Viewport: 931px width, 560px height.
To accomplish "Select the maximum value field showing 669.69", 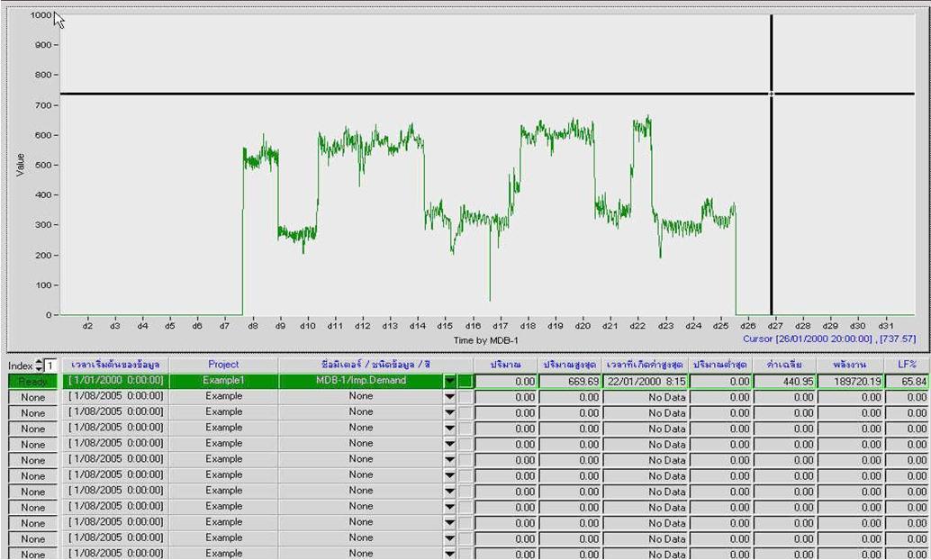I will click(570, 382).
